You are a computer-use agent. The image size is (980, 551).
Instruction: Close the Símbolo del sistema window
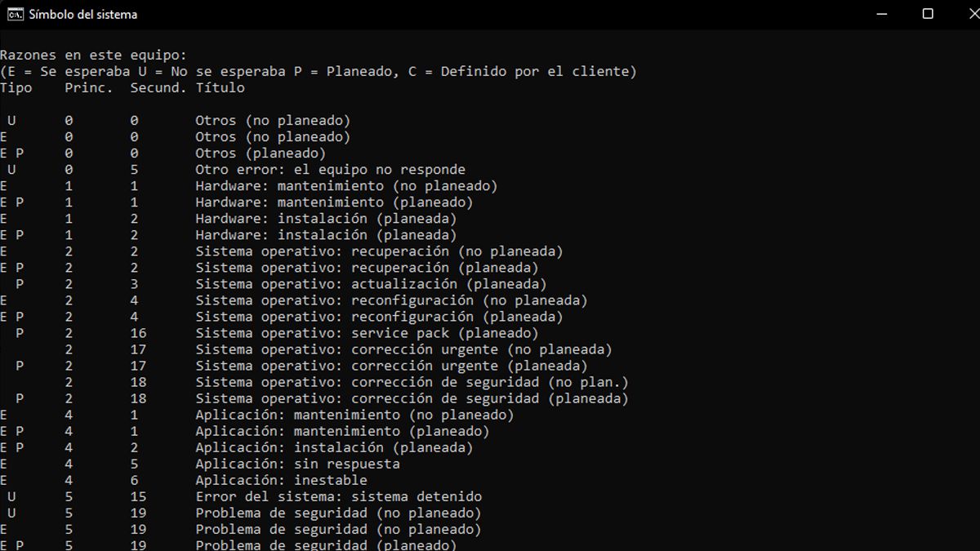(964, 14)
